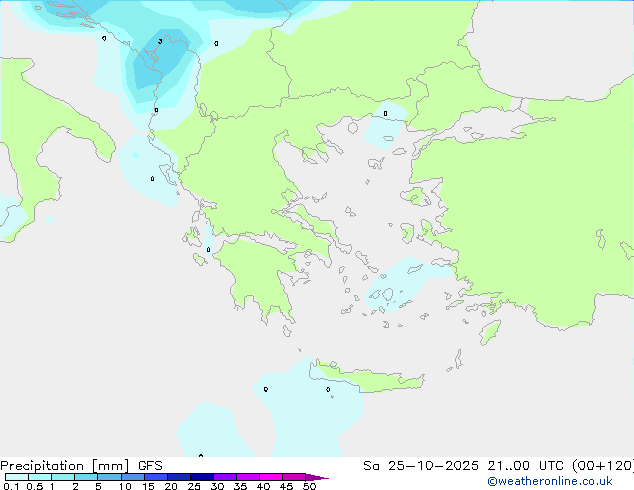Click the 0.5–1 mm legend color swatch
634x490 pixels.
[40, 477]
